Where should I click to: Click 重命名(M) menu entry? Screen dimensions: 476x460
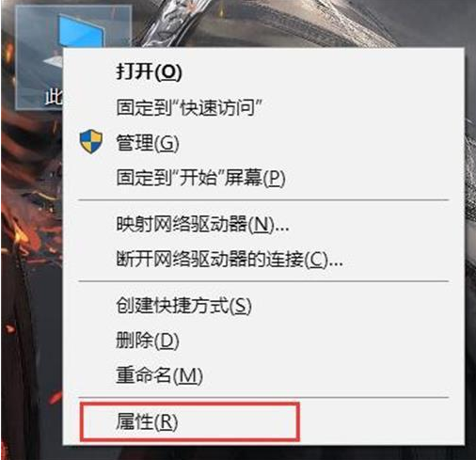point(159,375)
